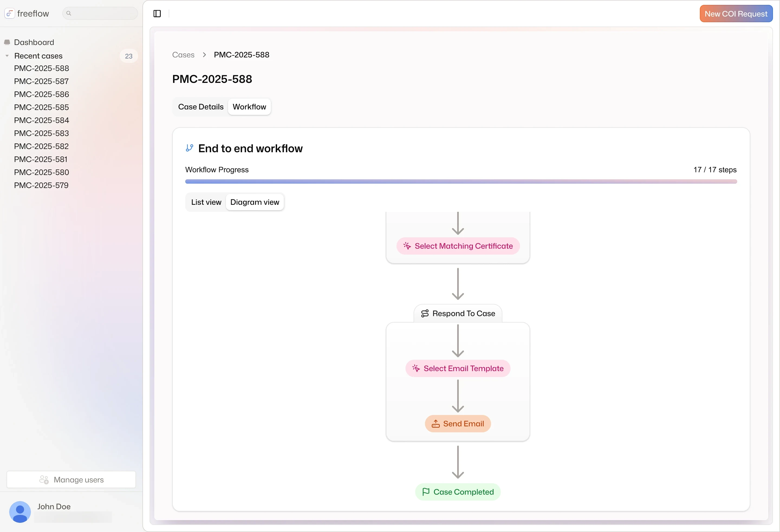The height and width of the screenshot is (532, 780).
Task: Open Manage users
Action: 71,480
